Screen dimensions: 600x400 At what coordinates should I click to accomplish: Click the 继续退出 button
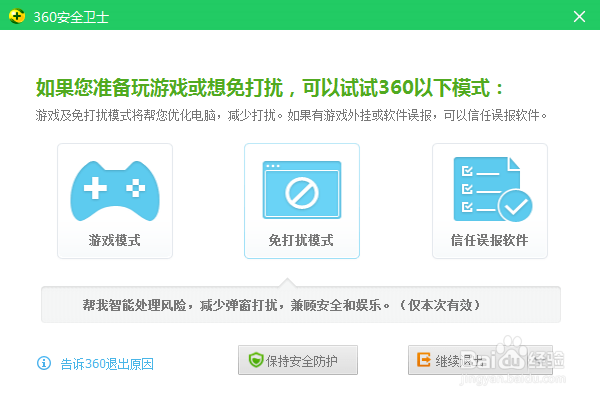coord(480,360)
